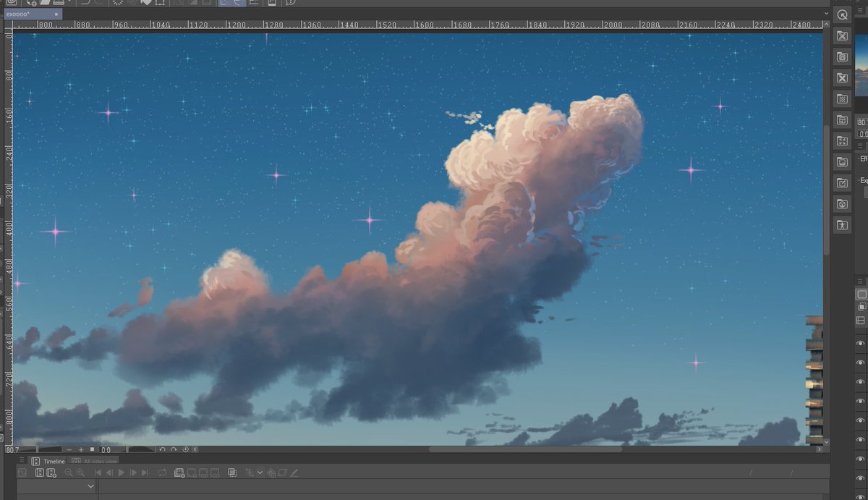Screen dimensions: 868x500
Task: Jump to the first frame of the animation
Action: coord(97,473)
